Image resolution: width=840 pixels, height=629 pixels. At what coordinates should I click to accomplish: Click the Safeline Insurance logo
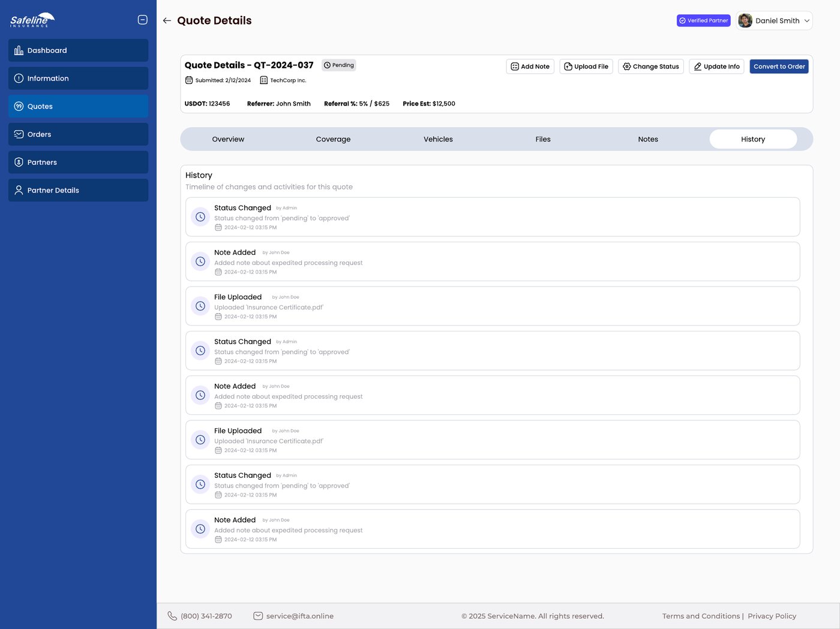[32, 20]
